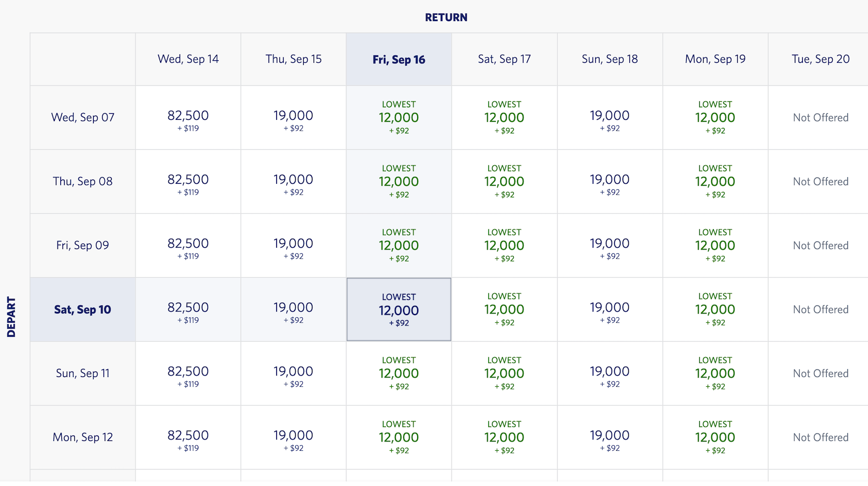
Task: Choose 12,000 + $92 fare departing Sep 09 returning Sep 19
Action: point(715,245)
